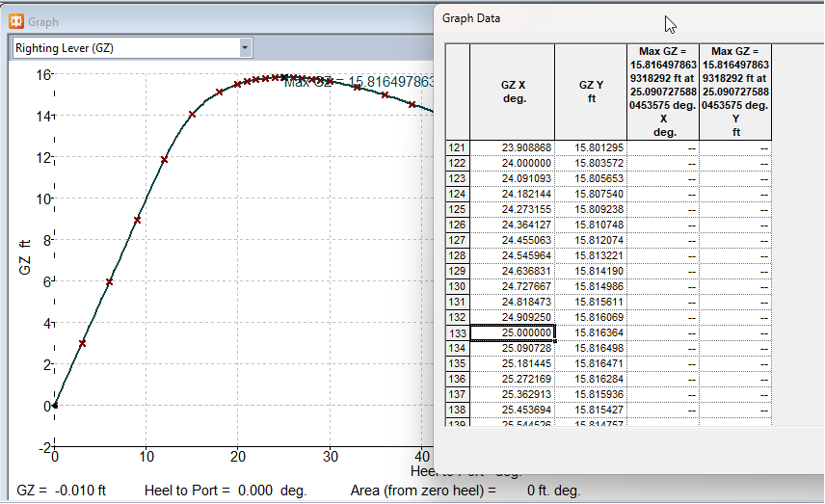This screenshot has width=825, height=504.
Task: Select maximum GZ Y cell 15.816498
Action: point(591,348)
